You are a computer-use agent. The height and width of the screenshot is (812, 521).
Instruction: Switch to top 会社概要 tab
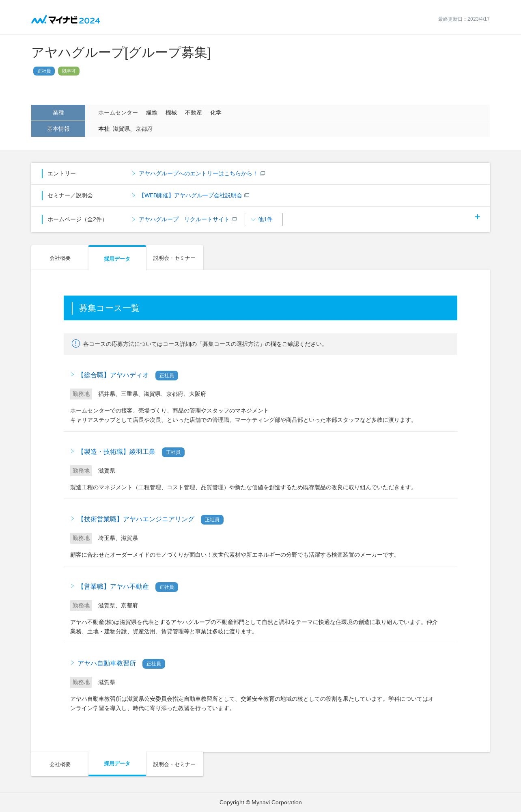click(x=60, y=258)
